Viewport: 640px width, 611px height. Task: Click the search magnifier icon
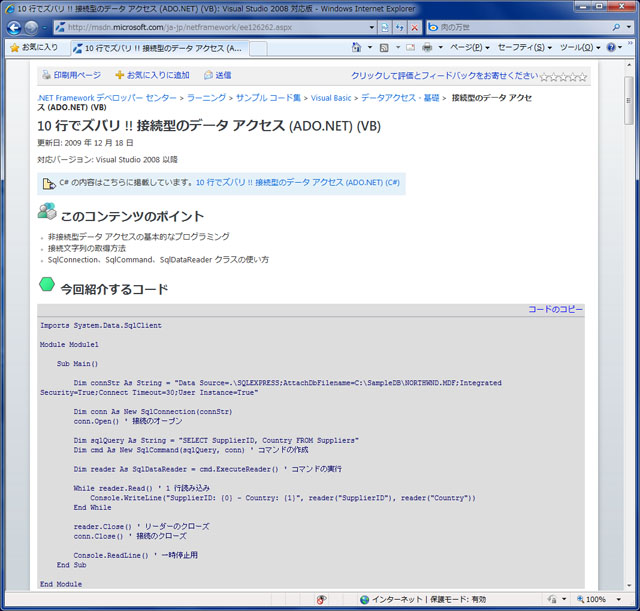[616, 27]
